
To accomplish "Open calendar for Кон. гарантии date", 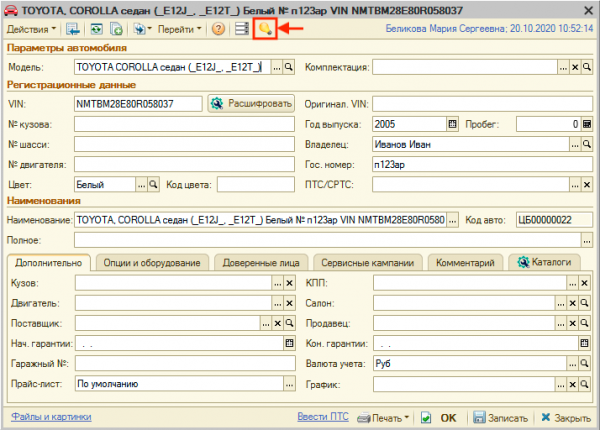I will point(584,343).
